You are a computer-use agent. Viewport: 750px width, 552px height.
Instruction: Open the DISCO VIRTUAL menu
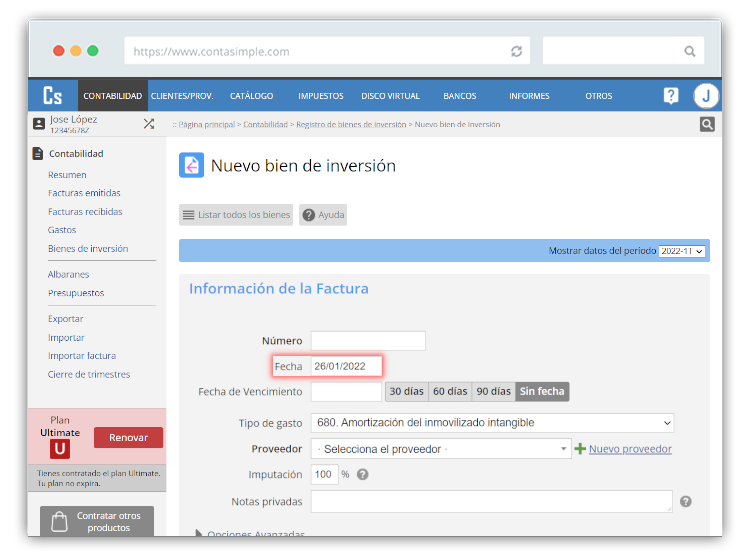point(390,96)
